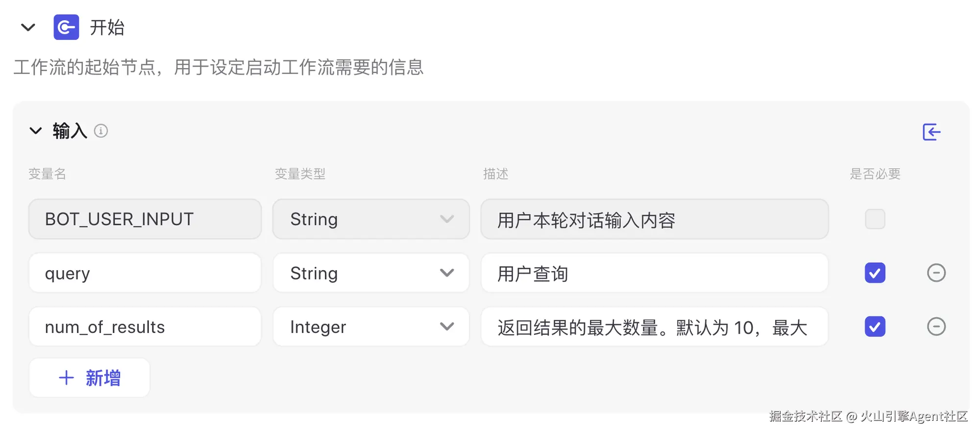Click the 用户查询 description field
Image resolution: width=980 pixels, height=436 pixels.
click(x=654, y=273)
